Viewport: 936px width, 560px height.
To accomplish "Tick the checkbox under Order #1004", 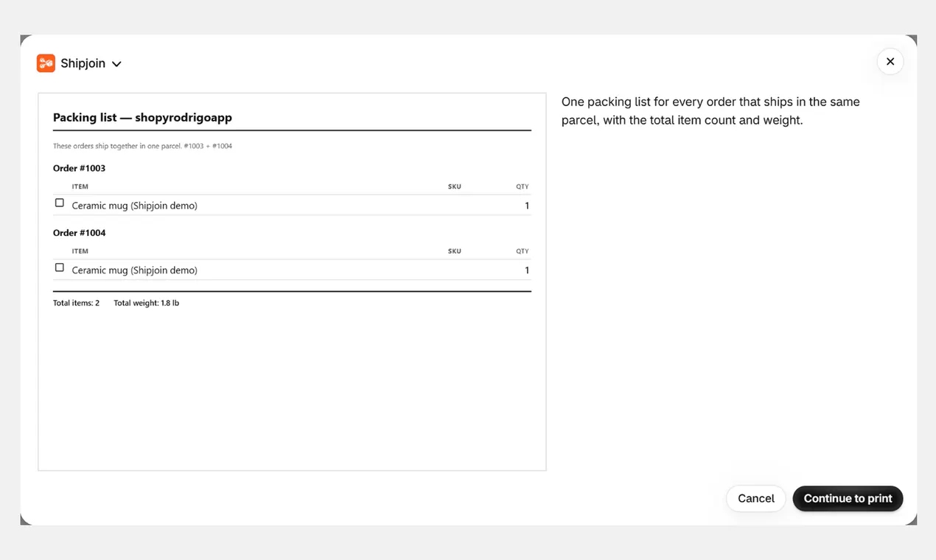I will (x=60, y=267).
